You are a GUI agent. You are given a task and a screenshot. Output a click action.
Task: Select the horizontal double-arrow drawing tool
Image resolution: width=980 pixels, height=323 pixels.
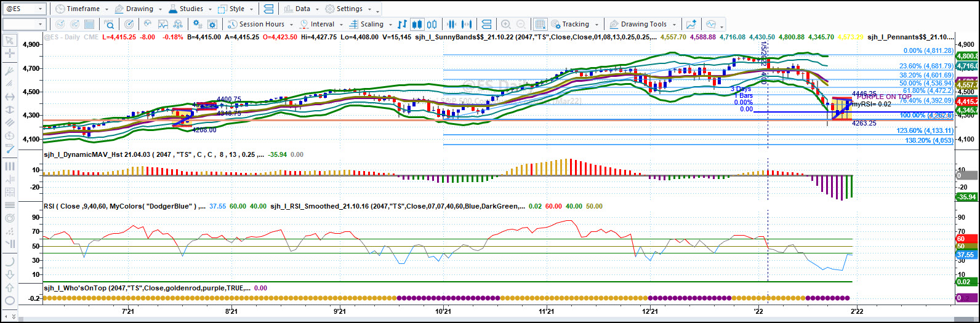tap(10, 97)
